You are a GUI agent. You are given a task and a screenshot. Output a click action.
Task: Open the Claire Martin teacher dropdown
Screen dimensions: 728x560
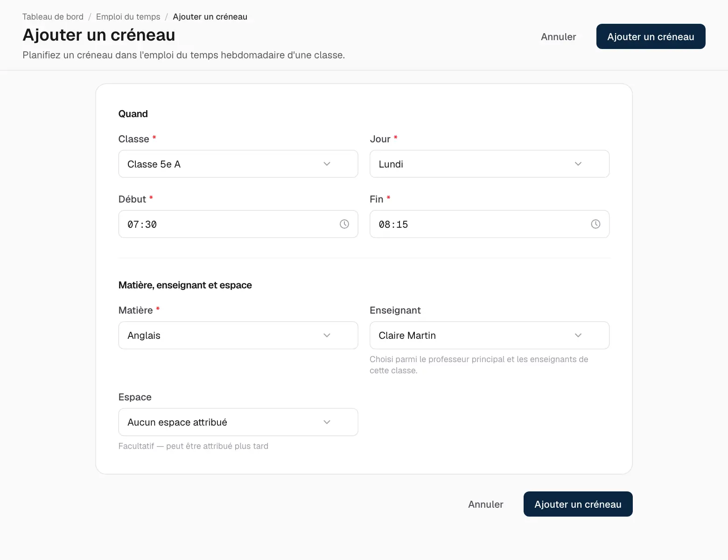click(x=490, y=335)
